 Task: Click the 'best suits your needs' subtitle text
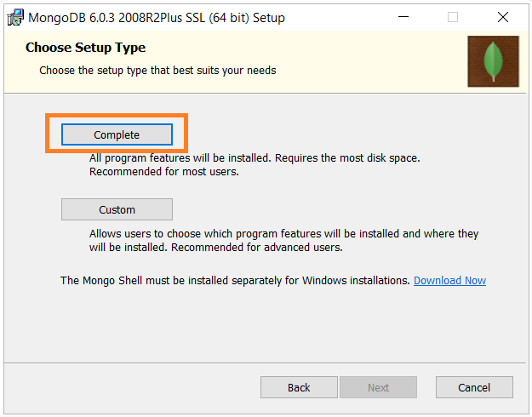[225, 71]
